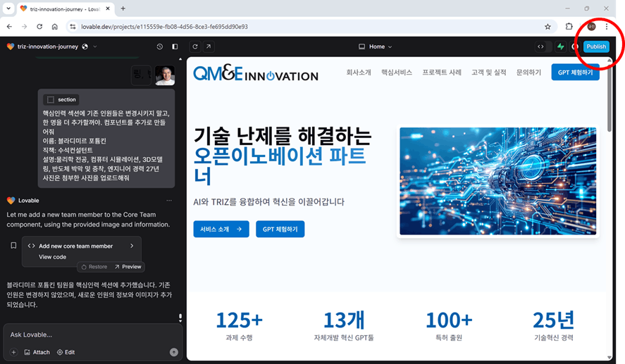Image resolution: width=625 pixels, height=364 pixels.
Task: Open the browser extensions puzzle icon
Action: [569, 26]
